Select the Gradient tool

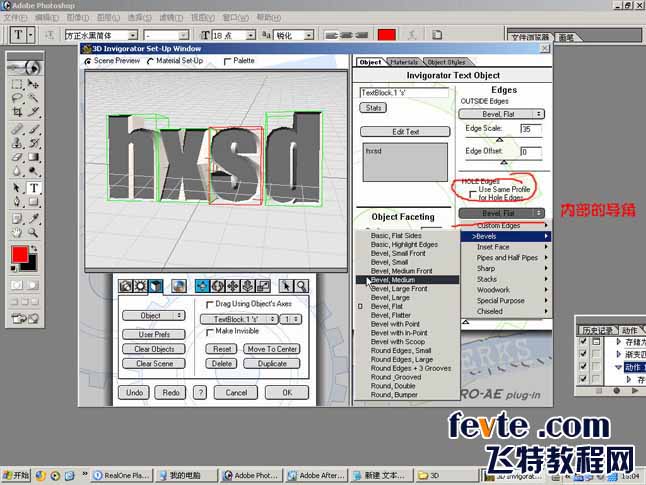click(x=33, y=157)
